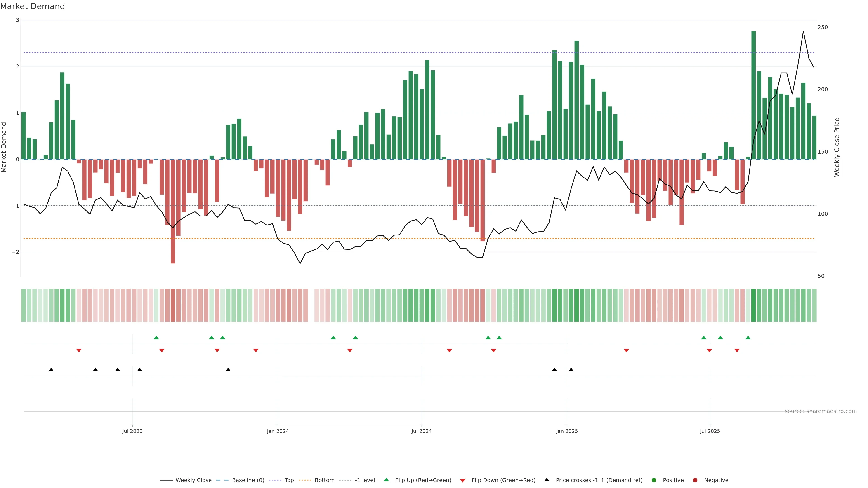This screenshot has height=488, width=868.
Task: Click the Market Demand chart title
Action: 32,6
